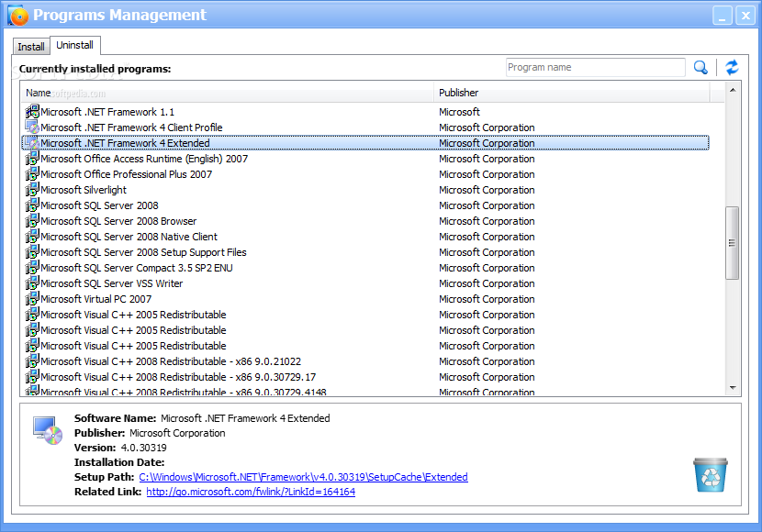The height and width of the screenshot is (532, 762).
Task: Click the recycle bin uninstall icon
Action: pos(711,475)
